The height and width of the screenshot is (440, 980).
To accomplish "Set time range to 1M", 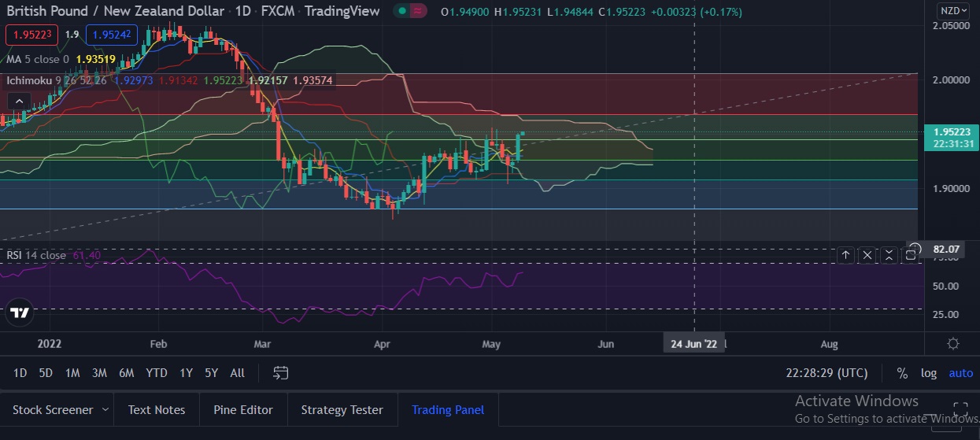I will coord(72,373).
